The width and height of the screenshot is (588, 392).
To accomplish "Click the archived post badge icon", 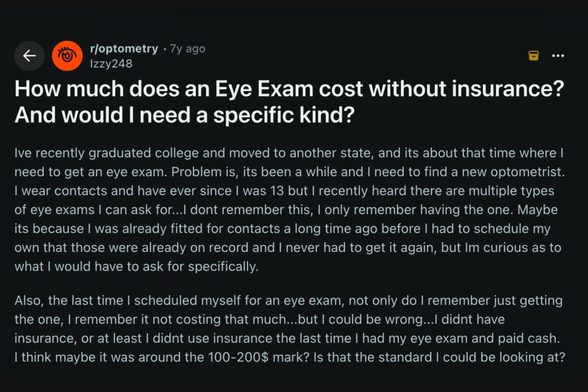I will point(533,55).
